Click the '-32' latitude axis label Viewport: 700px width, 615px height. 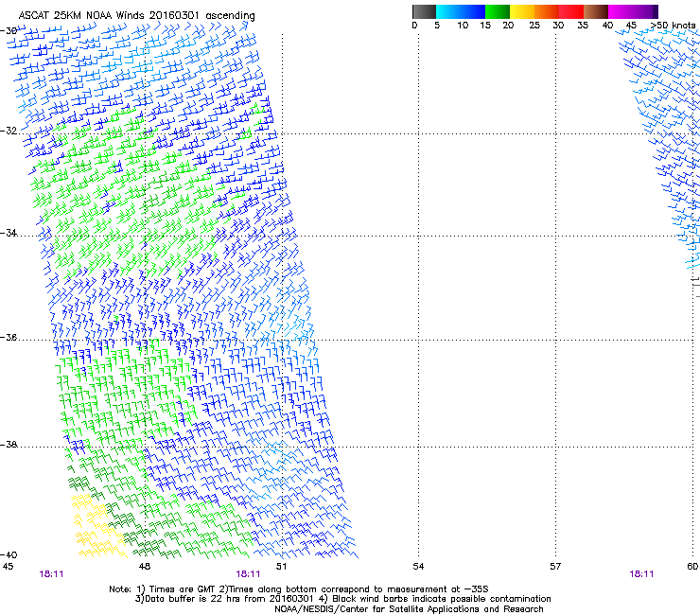tap(9, 131)
